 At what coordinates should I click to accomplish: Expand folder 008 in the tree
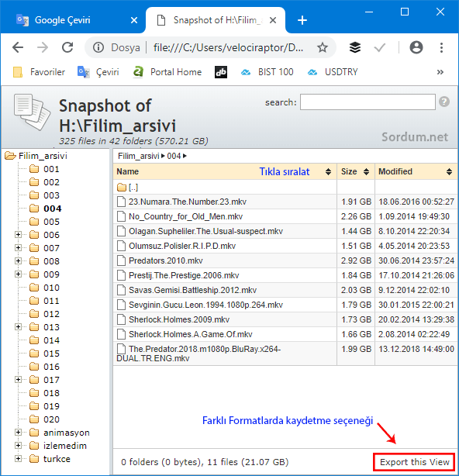pos(18,260)
